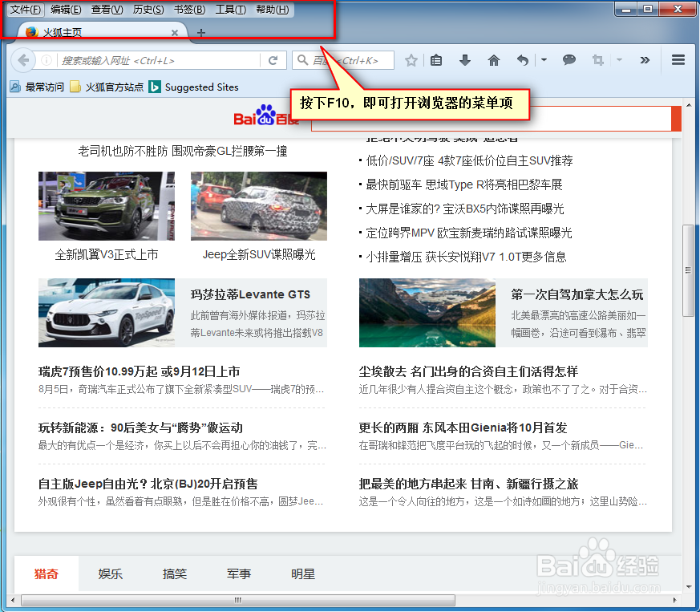Open the Bookmarks sidebar clipboard icon
Viewport: 700px width, 612px height.
coord(435,60)
